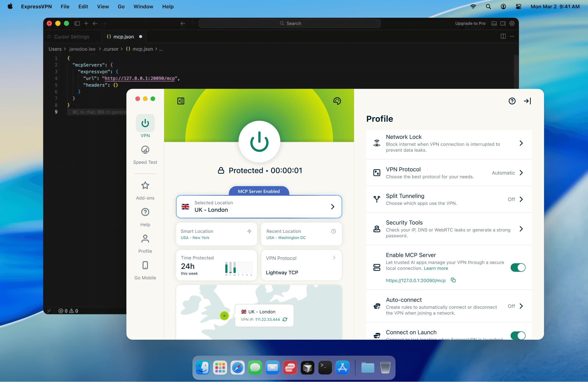Image resolution: width=588 pixels, height=382 pixels.
Task: Collapse the sidebar with panel icon
Action: pyautogui.click(x=181, y=101)
